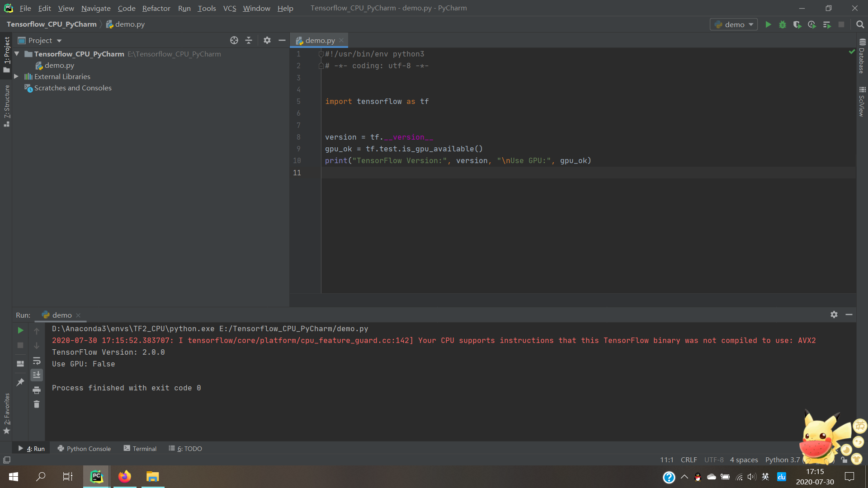
Task: Open the Help menu
Action: coord(285,8)
